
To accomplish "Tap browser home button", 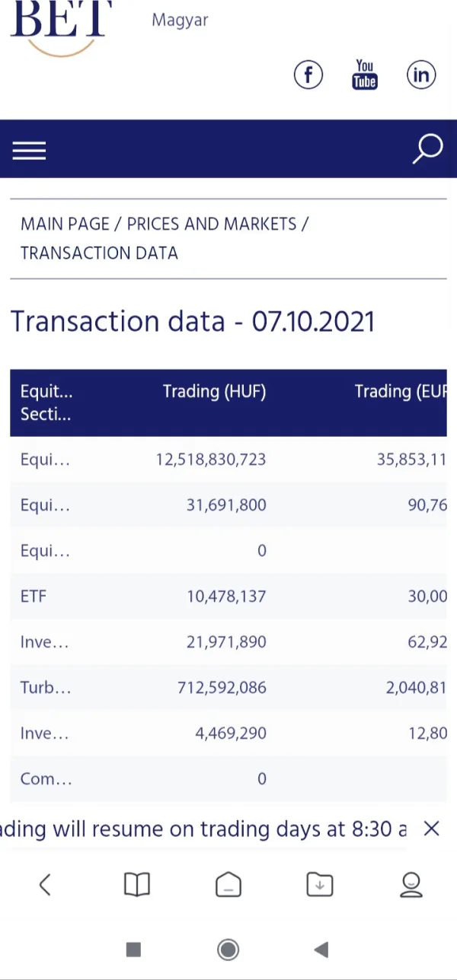I will pyautogui.click(x=228, y=885).
